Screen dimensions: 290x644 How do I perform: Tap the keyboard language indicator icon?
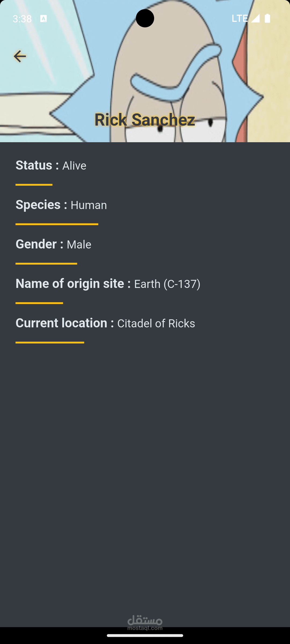coord(44,19)
